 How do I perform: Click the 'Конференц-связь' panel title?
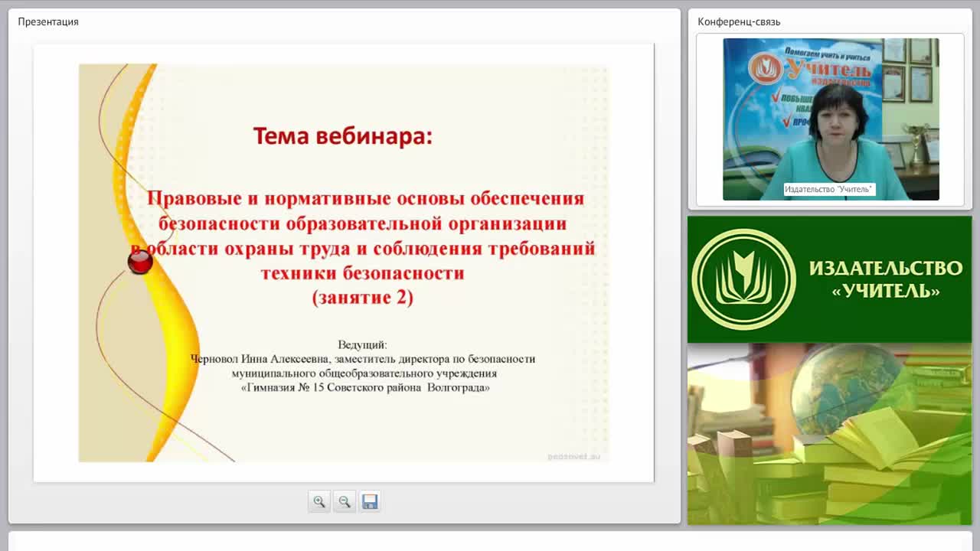point(739,21)
